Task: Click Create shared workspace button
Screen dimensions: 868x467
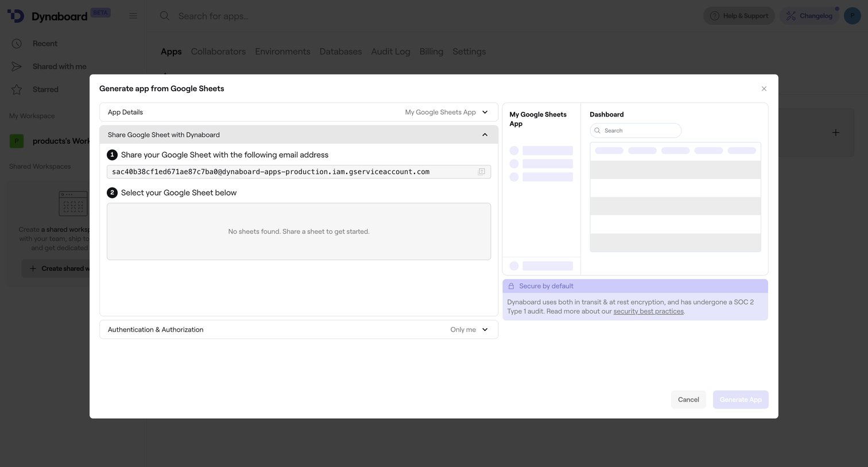Action: pyautogui.click(x=56, y=268)
